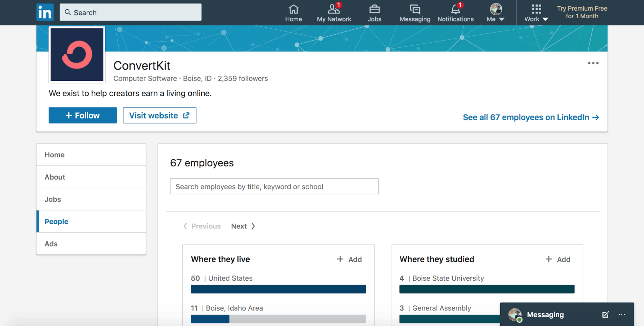This screenshot has height=326, width=644.
Task: Go to Next insights page
Action: [x=243, y=226]
